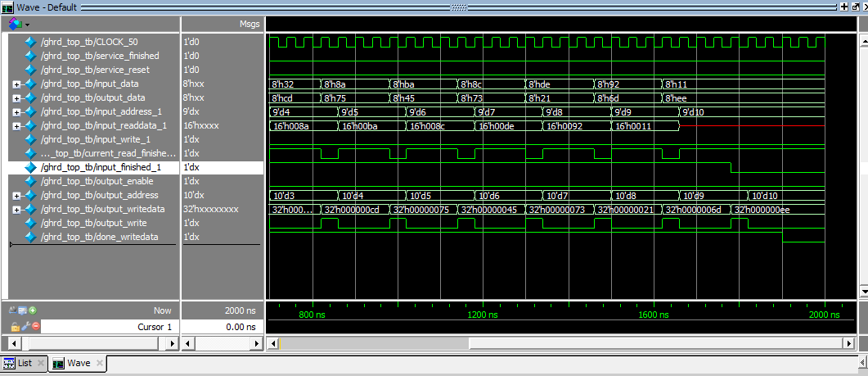Click the diamond icon beside output_writedata signal
Screen dimensions: 868x376
(x=30, y=209)
